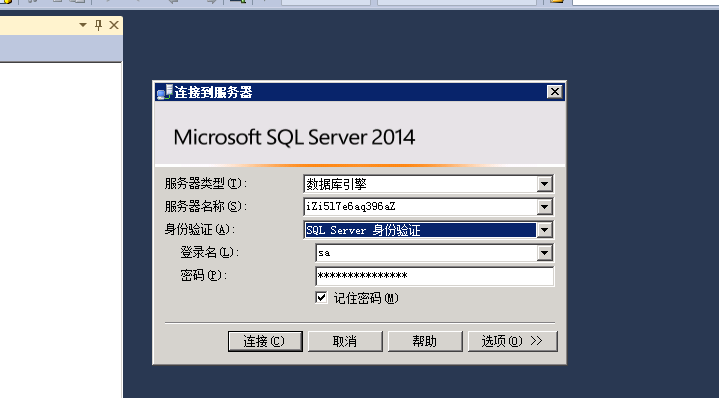Click the 取消 button
This screenshot has height=398, width=719.
click(345, 341)
